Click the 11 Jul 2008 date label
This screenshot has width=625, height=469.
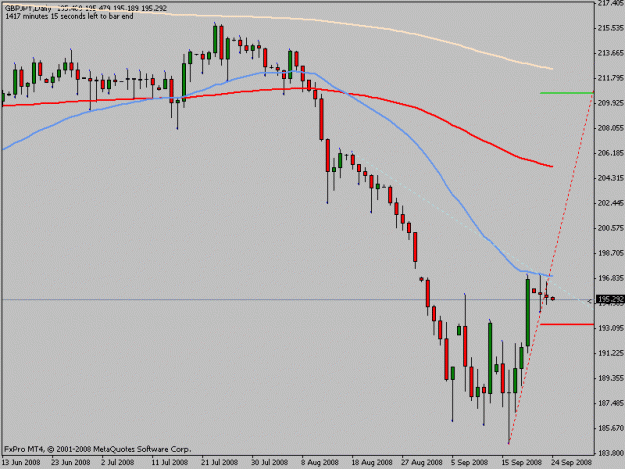tap(169, 462)
